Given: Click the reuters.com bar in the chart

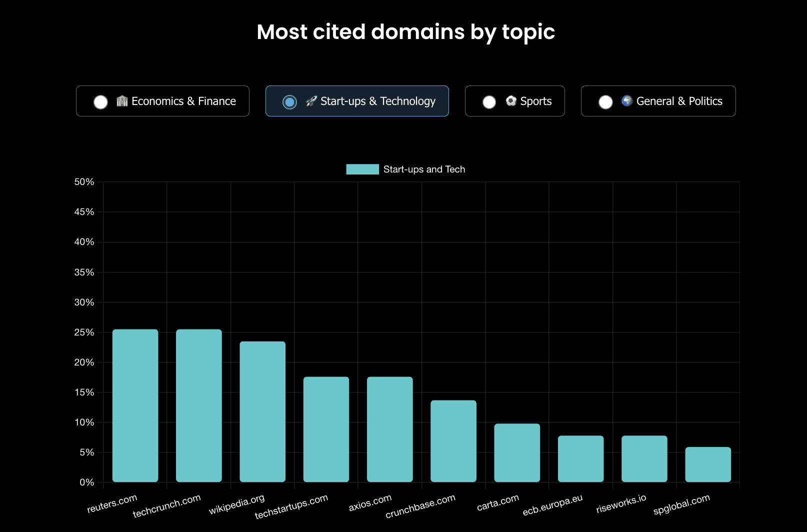Looking at the screenshot, I should [x=135, y=405].
